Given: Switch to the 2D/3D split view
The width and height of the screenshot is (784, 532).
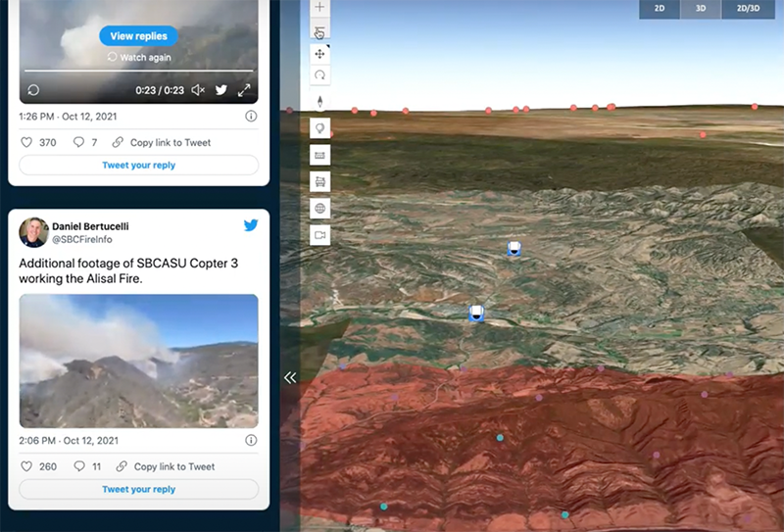Looking at the screenshot, I should click(x=748, y=9).
